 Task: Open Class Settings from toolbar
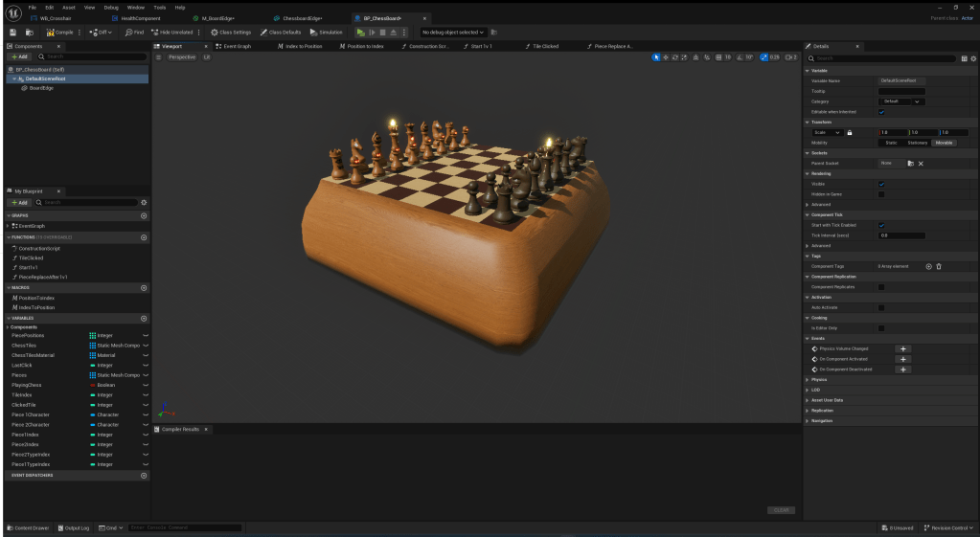(x=231, y=32)
